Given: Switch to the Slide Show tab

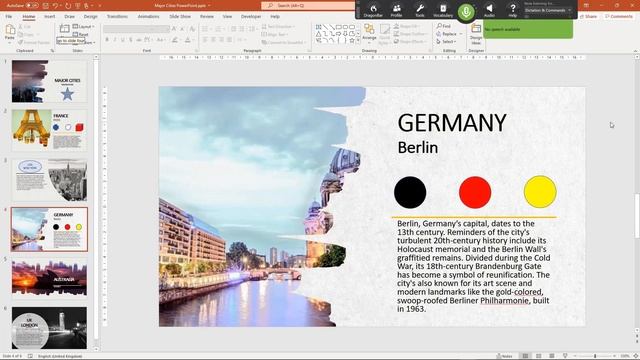Looking at the screenshot, I should (180, 16).
